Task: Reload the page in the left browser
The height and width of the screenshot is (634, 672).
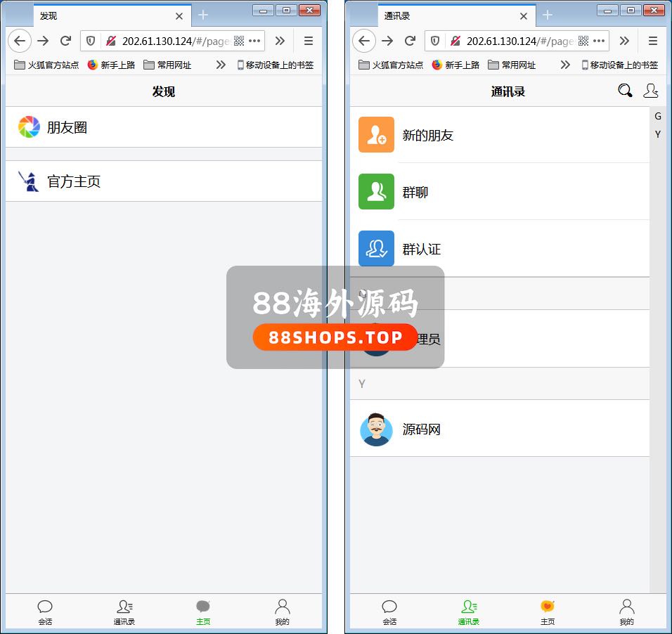Action: click(x=65, y=41)
